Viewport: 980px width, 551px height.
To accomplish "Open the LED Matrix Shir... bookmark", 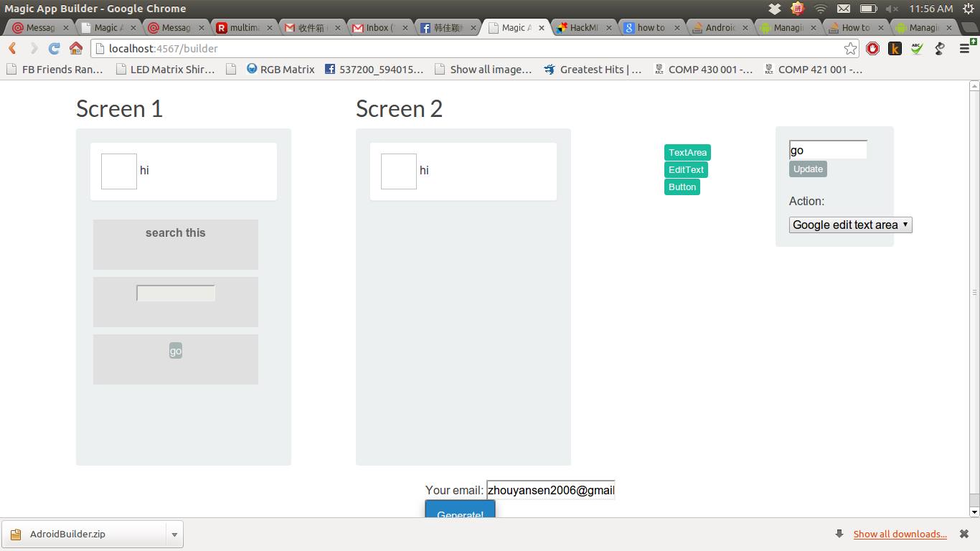I will [164, 70].
